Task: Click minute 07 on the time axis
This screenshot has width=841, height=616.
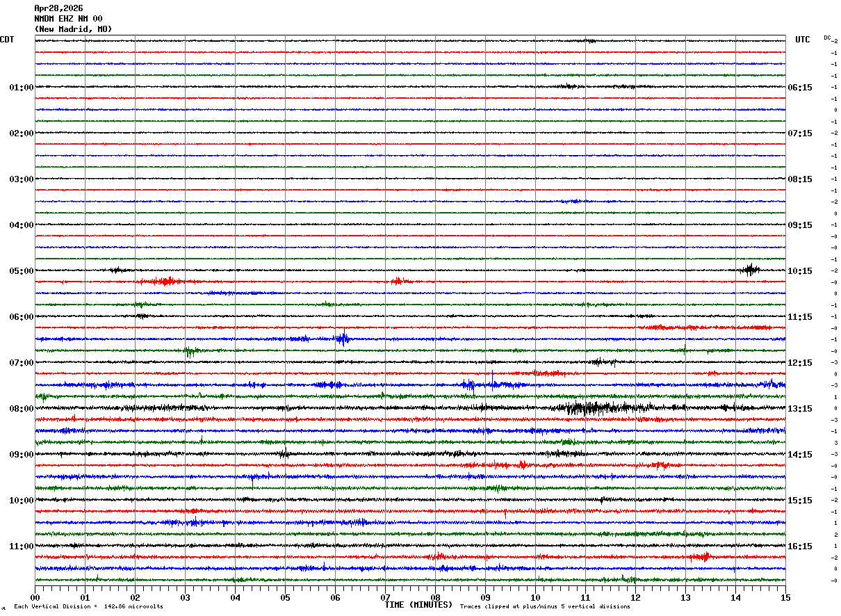Action: point(385,597)
